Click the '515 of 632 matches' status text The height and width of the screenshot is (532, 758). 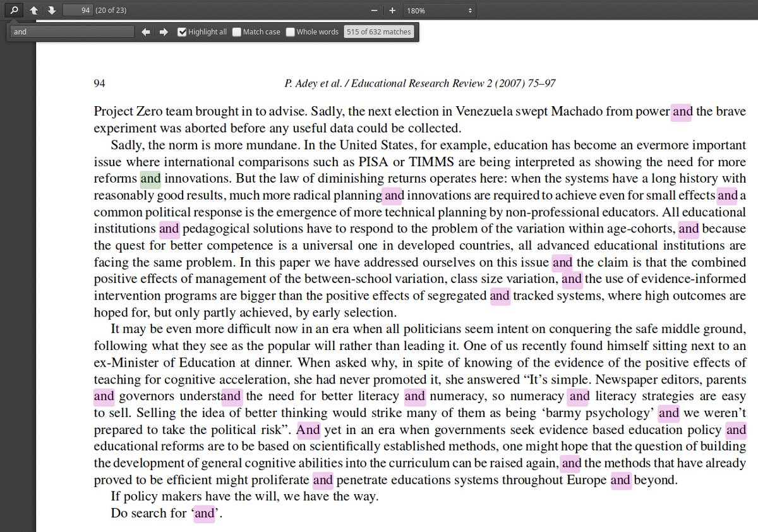(378, 32)
